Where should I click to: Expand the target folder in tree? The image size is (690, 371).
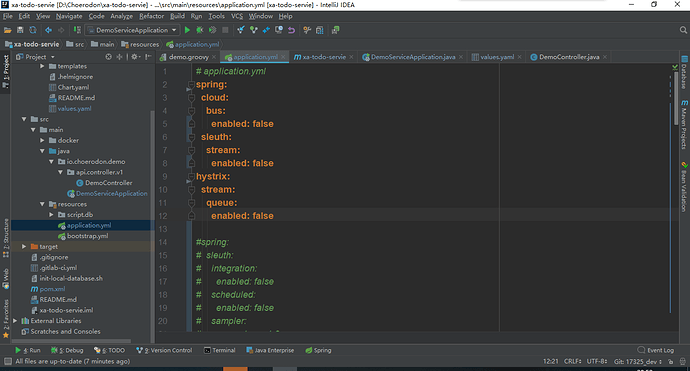(24, 246)
